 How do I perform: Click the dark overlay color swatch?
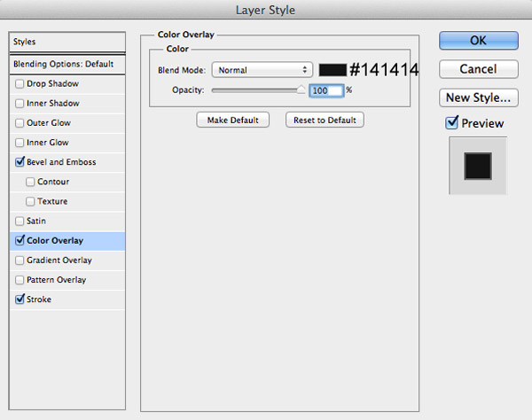pos(332,70)
